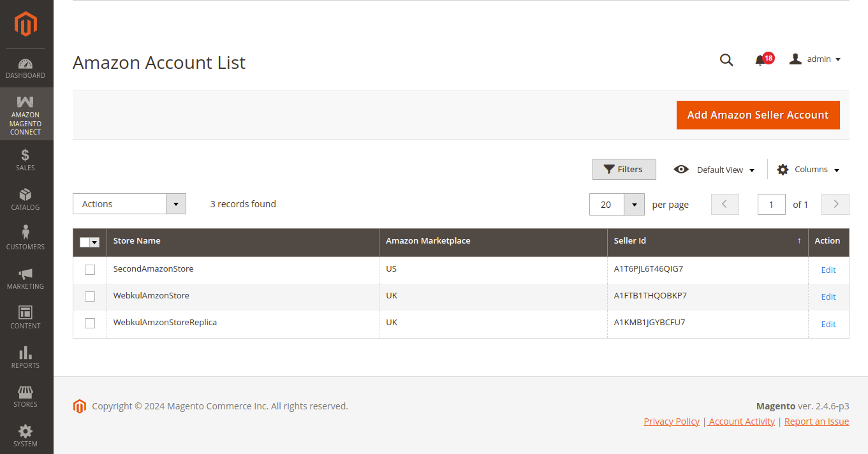Edit the WebkulAmzonStoreReplica account
The width and height of the screenshot is (868, 454).
(x=828, y=324)
